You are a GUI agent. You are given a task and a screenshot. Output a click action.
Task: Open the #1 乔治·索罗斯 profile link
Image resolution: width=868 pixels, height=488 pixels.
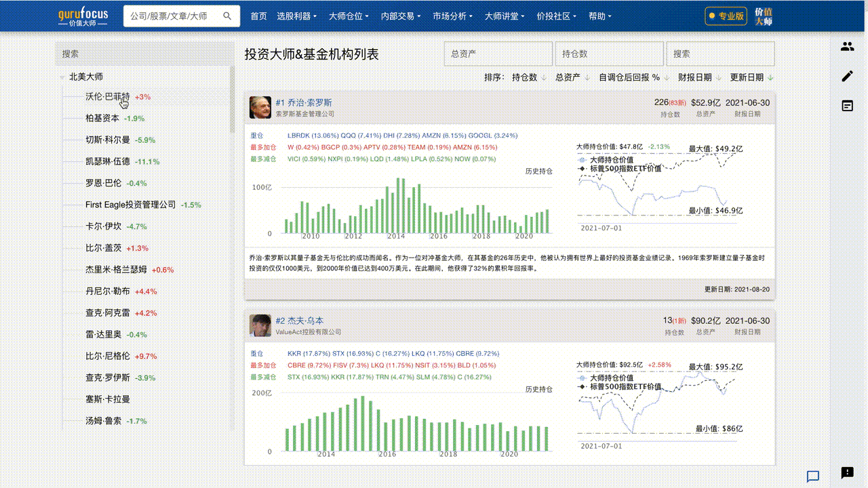click(304, 103)
